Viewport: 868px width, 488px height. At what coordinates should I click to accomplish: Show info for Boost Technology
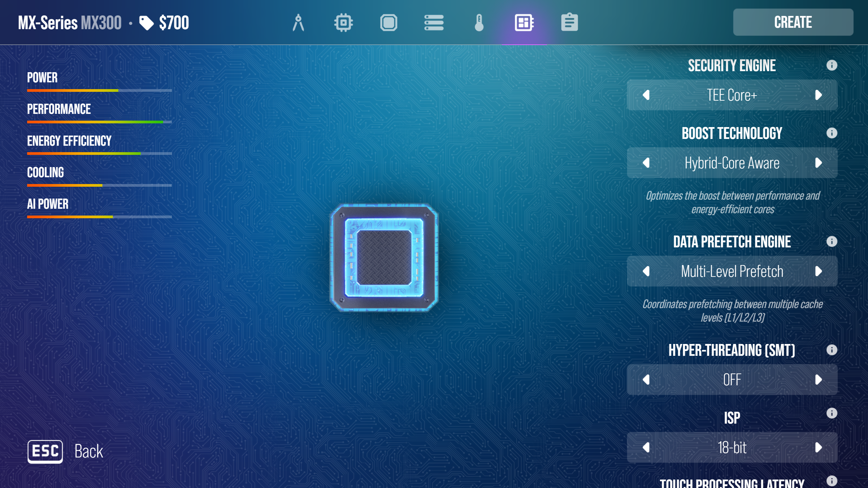[831, 133]
